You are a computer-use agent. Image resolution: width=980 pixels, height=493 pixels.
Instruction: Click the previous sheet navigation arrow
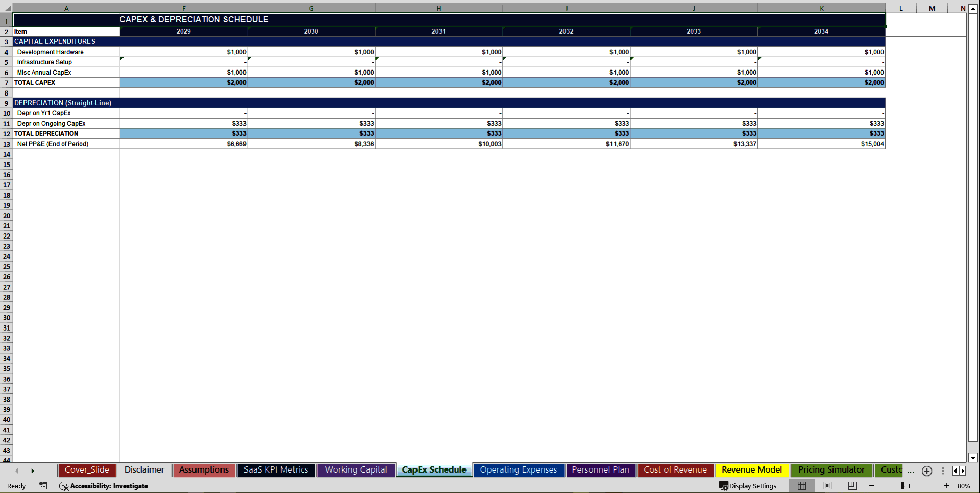coord(16,471)
